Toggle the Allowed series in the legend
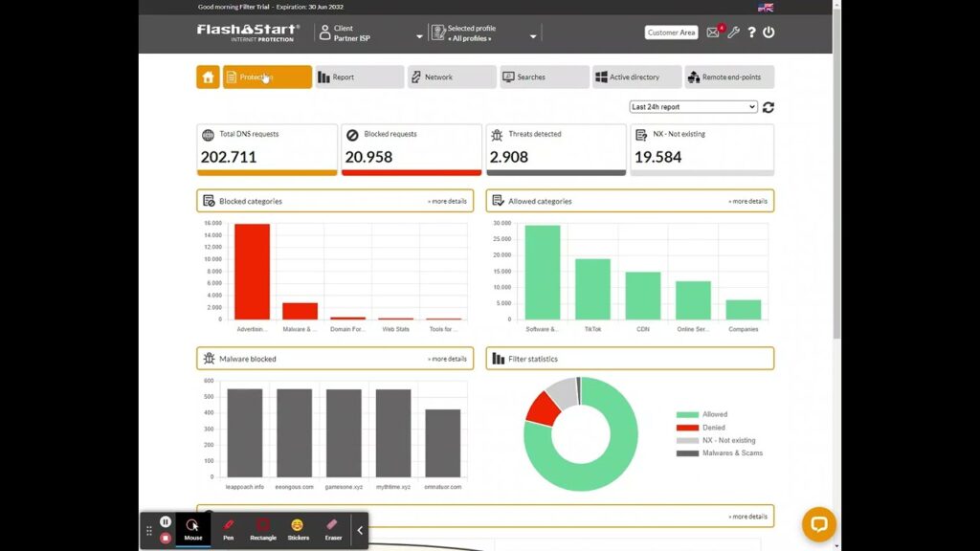This screenshot has width=980, height=551. coord(702,414)
